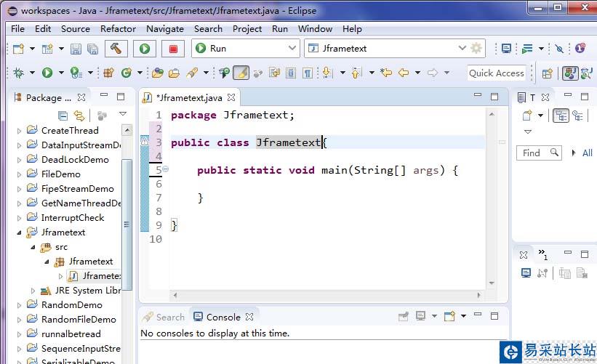Screen dimensions: 597x364
Task: Click the green Run launch button
Action: click(x=145, y=48)
